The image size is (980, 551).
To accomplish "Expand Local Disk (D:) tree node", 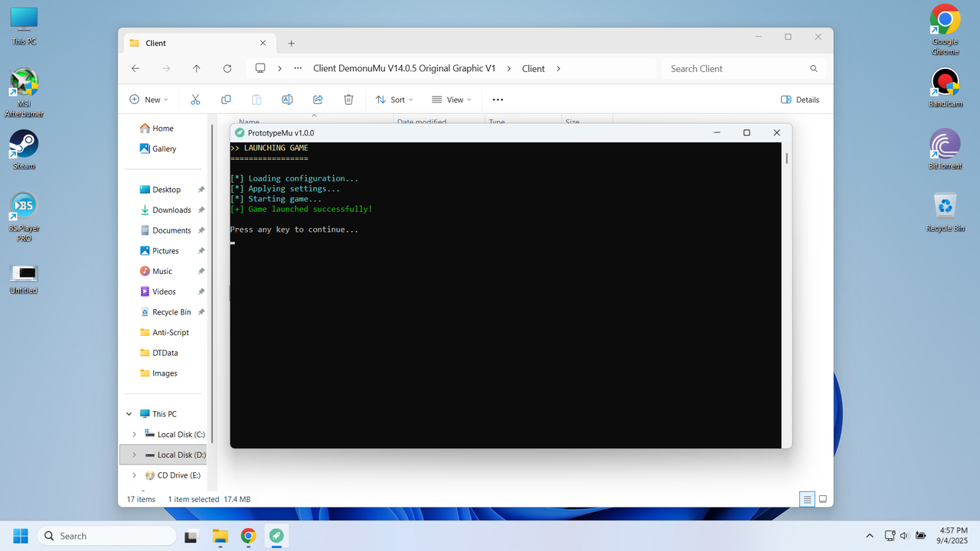I will pyautogui.click(x=134, y=455).
